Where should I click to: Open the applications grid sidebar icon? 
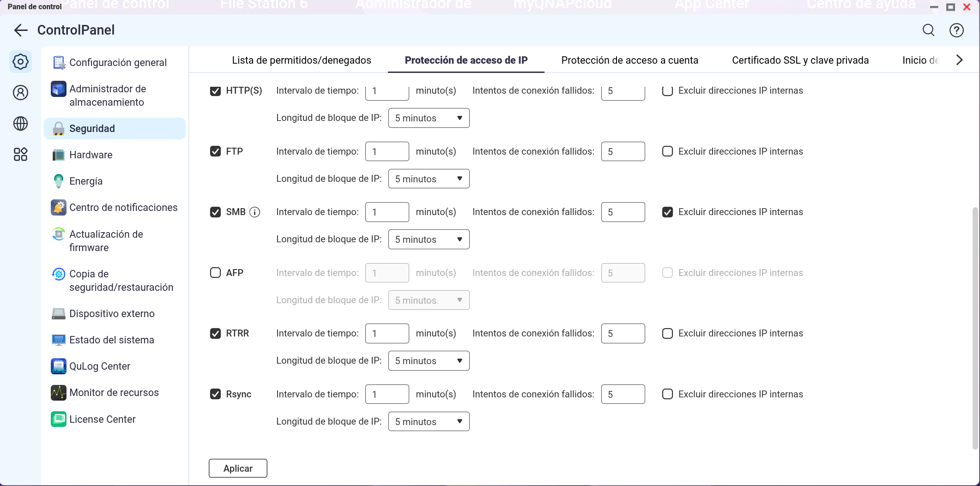pyautogui.click(x=20, y=155)
